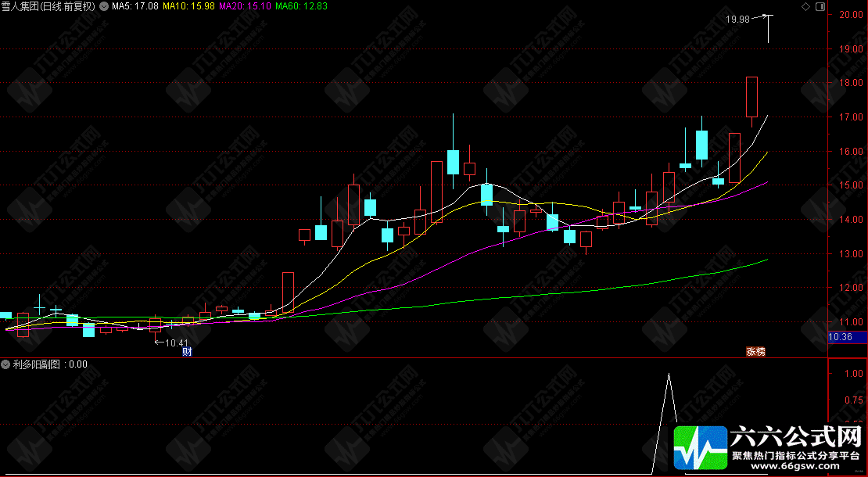
Task: Click the 18.00 price axis value
Action: (x=851, y=83)
